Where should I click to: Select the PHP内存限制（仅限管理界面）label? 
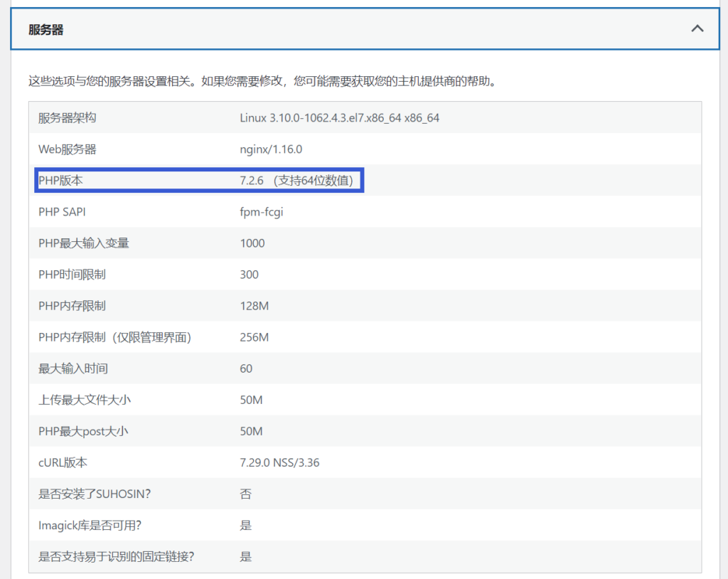coord(114,337)
